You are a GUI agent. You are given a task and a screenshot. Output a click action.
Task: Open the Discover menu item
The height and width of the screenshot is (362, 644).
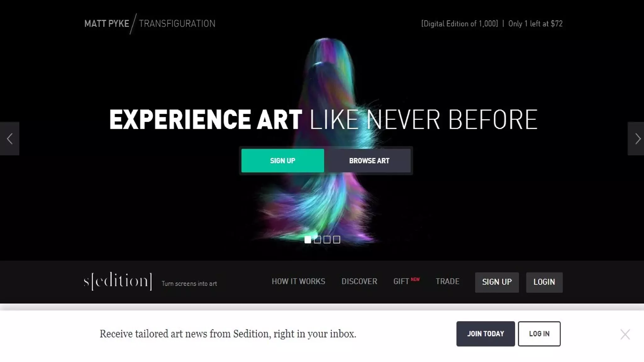[359, 282]
